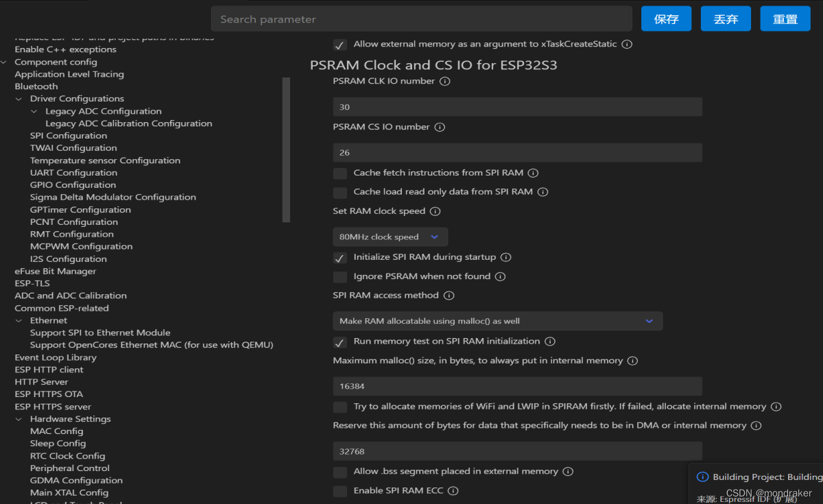Enable Cache fetch instructions from SPI RAM
This screenshot has height=504, width=823.
click(x=339, y=173)
